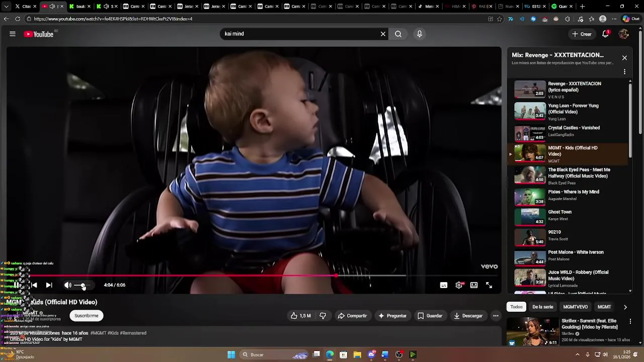Skip to the next video
The width and height of the screenshot is (644, 362).
pyautogui.click(x=49, y=285)
